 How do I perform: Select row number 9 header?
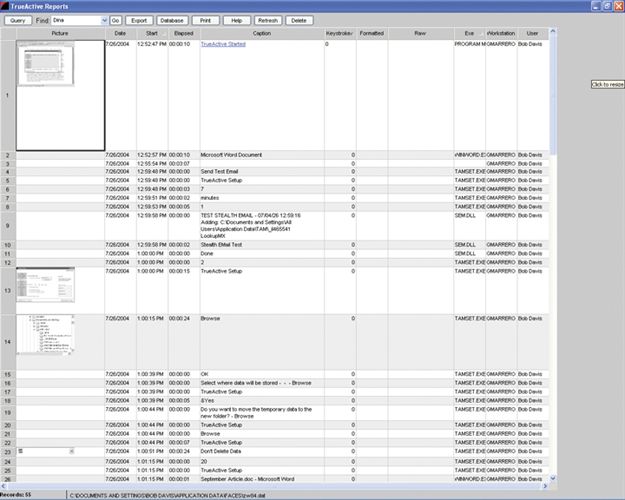[x=7, y=226]
